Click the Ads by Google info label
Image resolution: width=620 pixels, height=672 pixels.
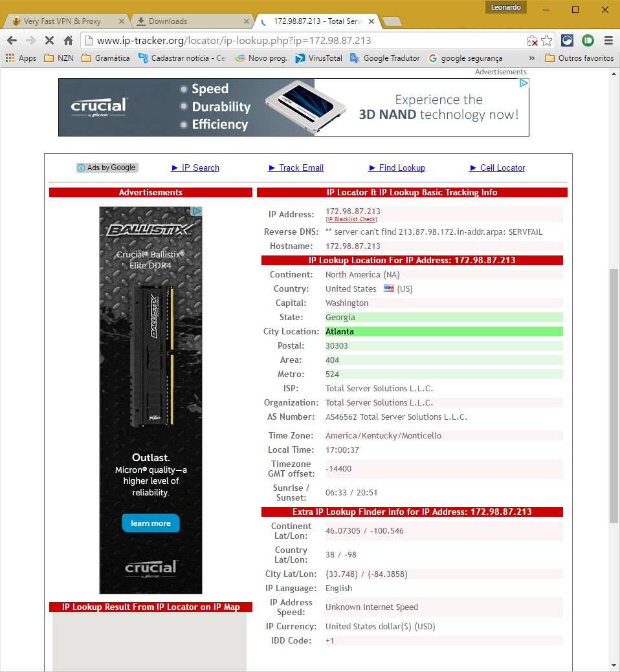click(107, 168)
